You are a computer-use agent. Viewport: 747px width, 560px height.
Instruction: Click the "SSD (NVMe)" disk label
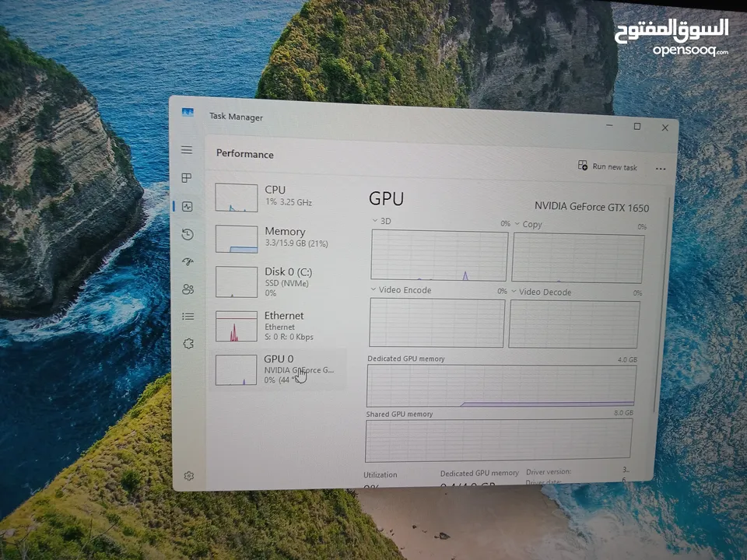[287, 283]
